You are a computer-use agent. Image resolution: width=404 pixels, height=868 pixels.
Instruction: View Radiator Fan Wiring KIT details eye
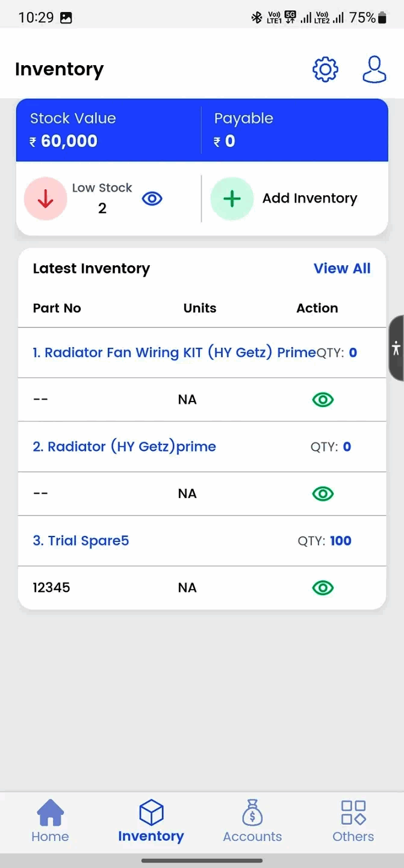click(323, 400)
